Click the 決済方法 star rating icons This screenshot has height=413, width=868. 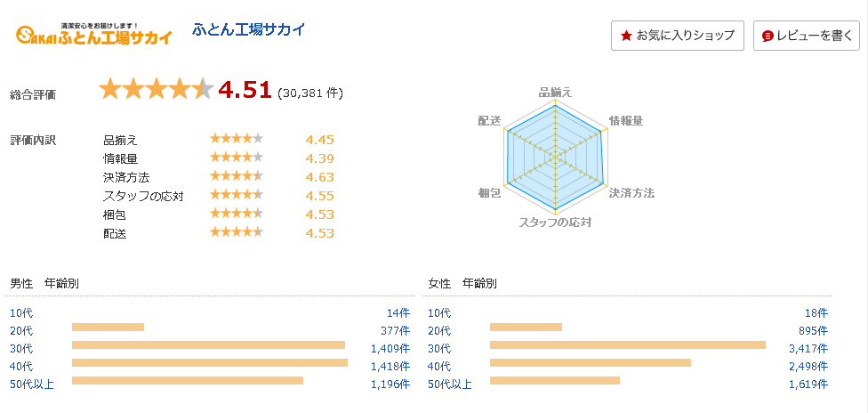[x=237, y=176]
